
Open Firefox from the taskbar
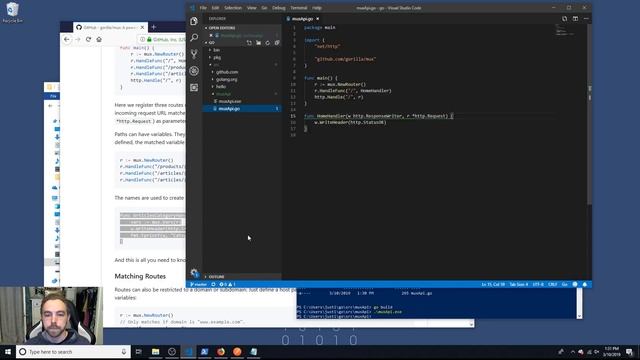tap(221, 351)
